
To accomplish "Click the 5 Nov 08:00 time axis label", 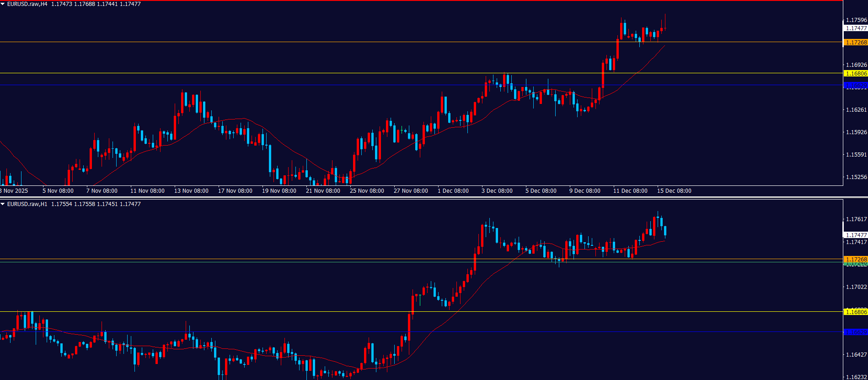I will 58,191.
